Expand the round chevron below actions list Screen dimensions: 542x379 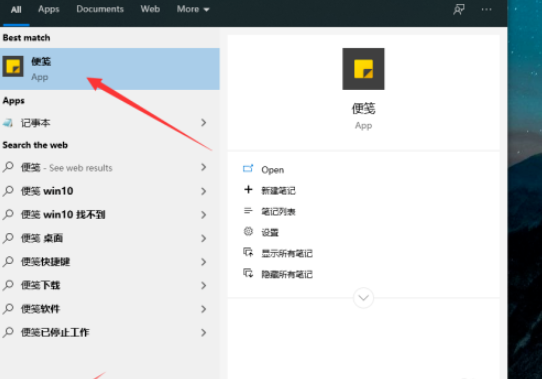(363, 298)
